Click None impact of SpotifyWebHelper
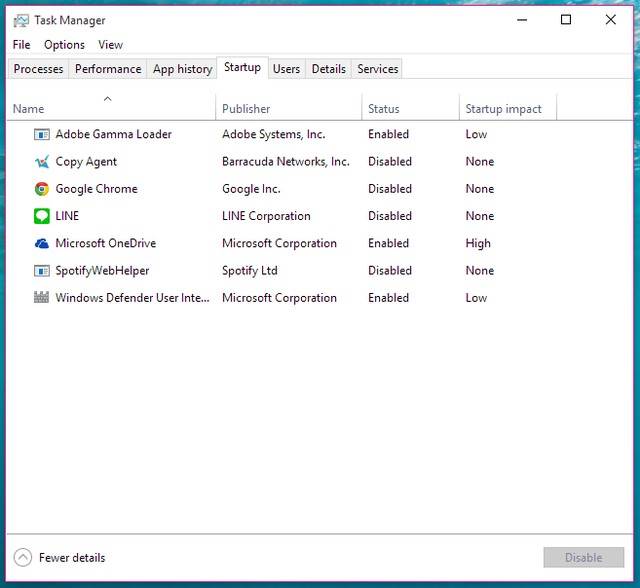 [x=480, y=271]
